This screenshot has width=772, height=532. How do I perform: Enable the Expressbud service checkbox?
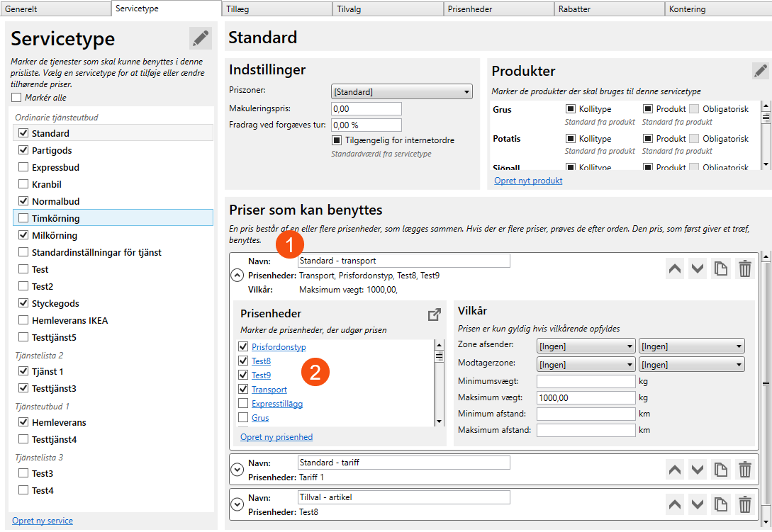coord(23,167)
